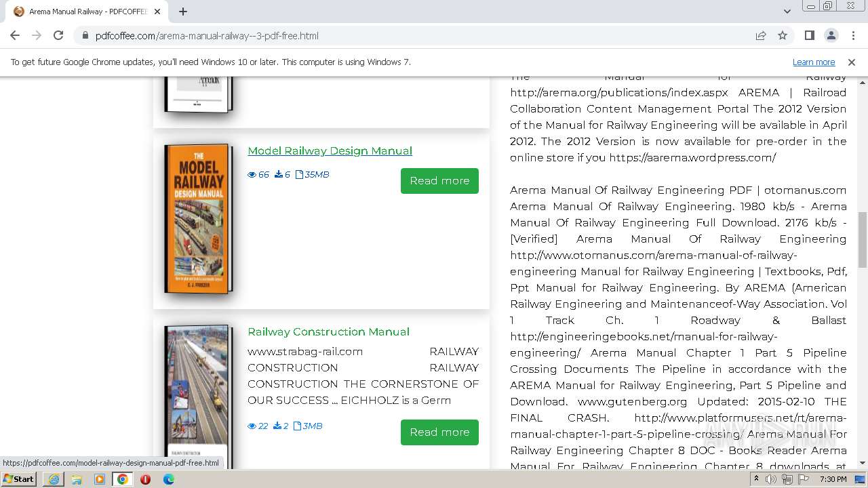Switch to Chrome in the taskbar
Viewport: 868px width, 488px height.
(x=122, y=479)
